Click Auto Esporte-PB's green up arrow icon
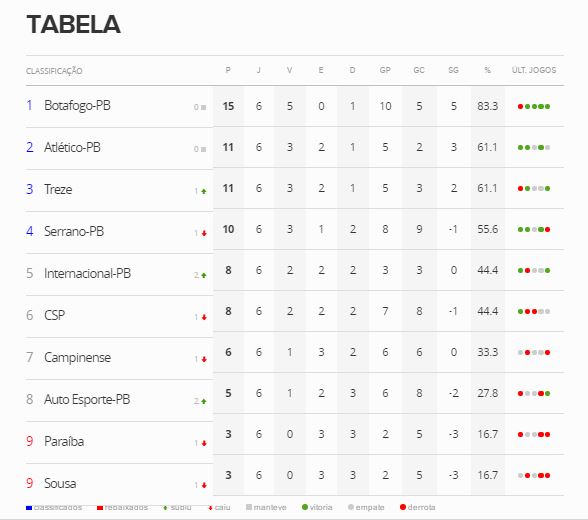This screenshot has width=588, height=520. pyautogui.click(x=204, y=401)
